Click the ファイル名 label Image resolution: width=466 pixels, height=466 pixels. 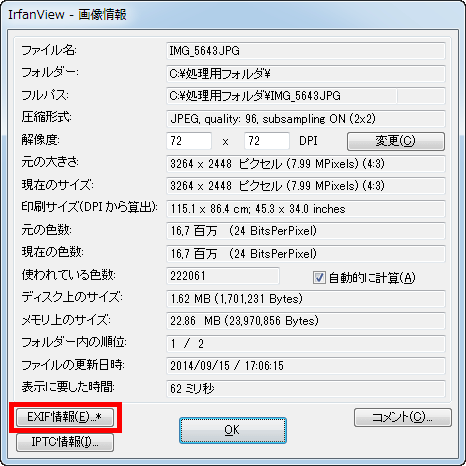pyautogui.click(x=49, y=50)
